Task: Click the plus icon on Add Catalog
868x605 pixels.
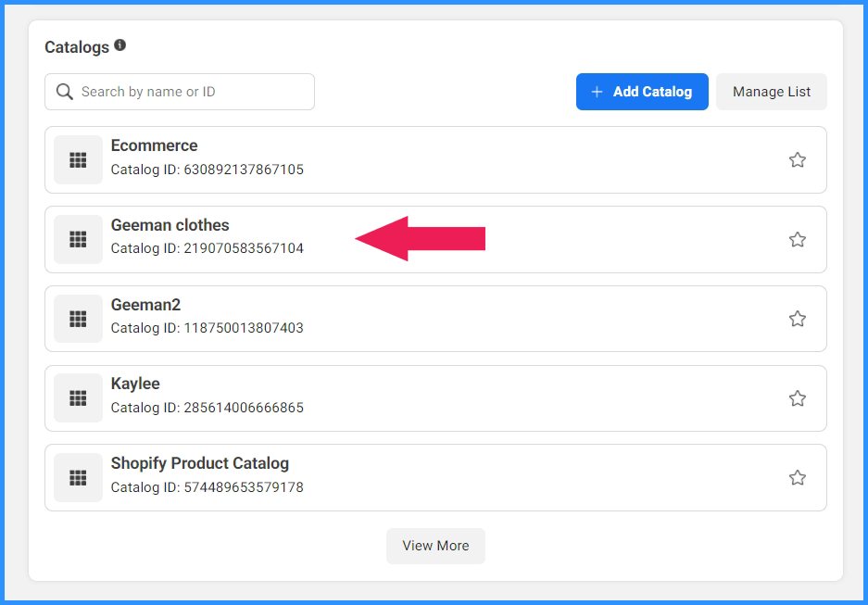Action: (597, 92)
